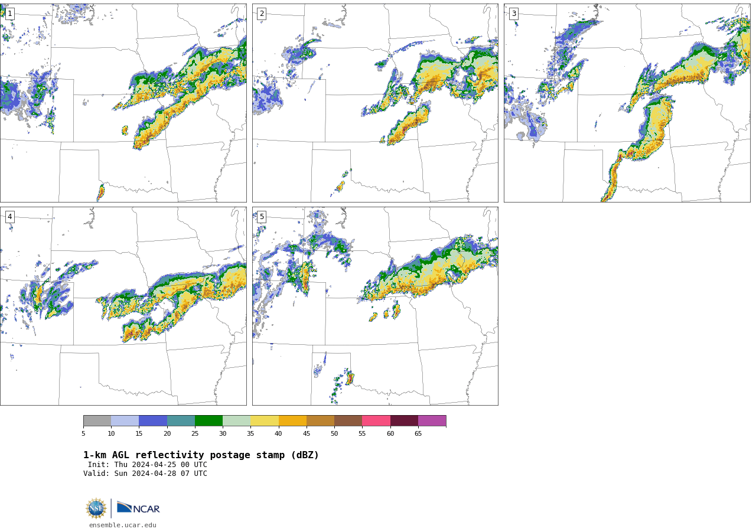The height and width of the screenshot is (532, 756).
Task: Click the 'Valid: Sun 2024-04-28 07 UTC' line
Action: click(145, 474)
